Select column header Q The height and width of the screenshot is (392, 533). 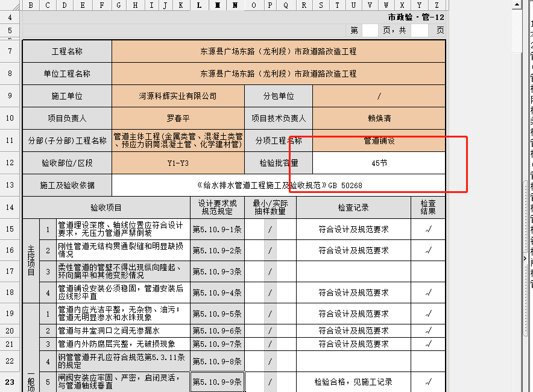tap(286, 5)
